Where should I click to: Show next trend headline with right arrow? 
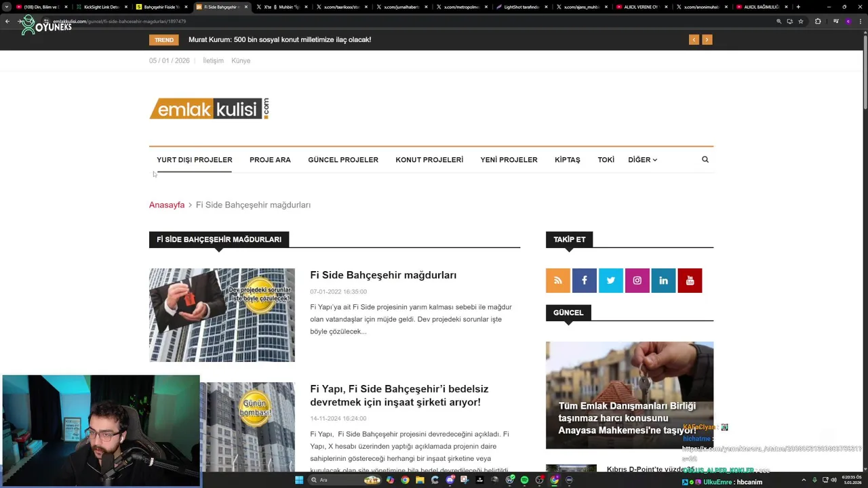[707, 40]
